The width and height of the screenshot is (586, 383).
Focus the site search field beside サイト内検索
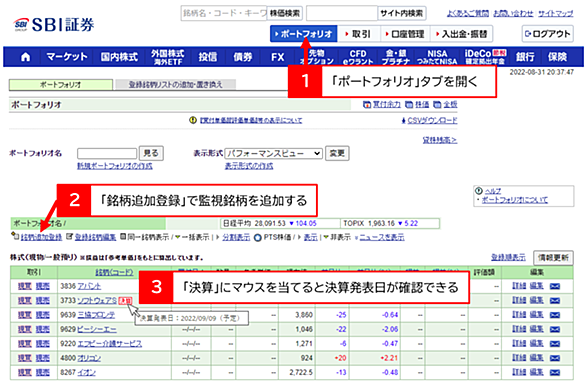342,13
